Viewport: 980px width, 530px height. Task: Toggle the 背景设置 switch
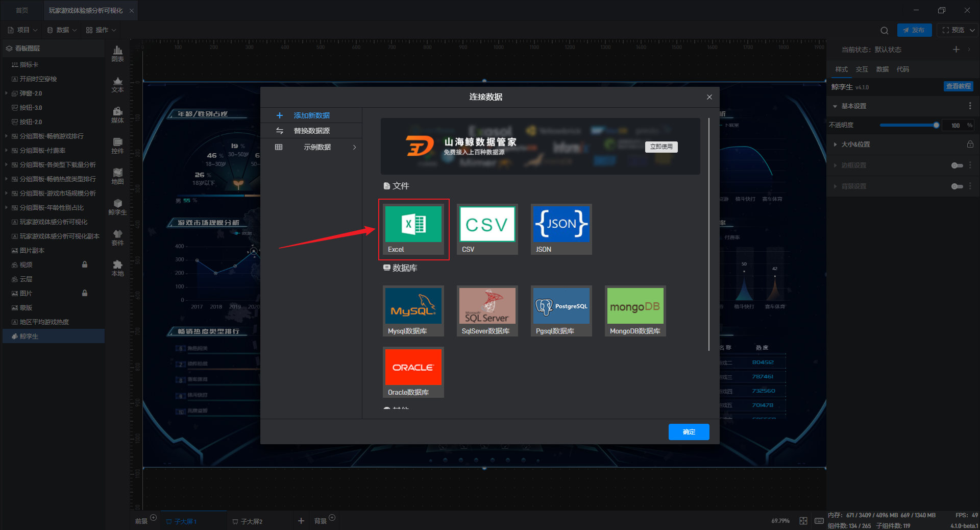pyautogui.click(x=957, y=186)
